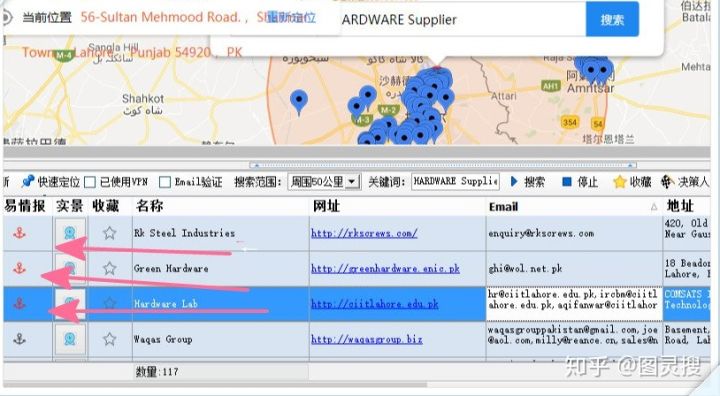Click the 数量:117 count label
The height and width of the screenshot is (396, 720).
[157, 372]
